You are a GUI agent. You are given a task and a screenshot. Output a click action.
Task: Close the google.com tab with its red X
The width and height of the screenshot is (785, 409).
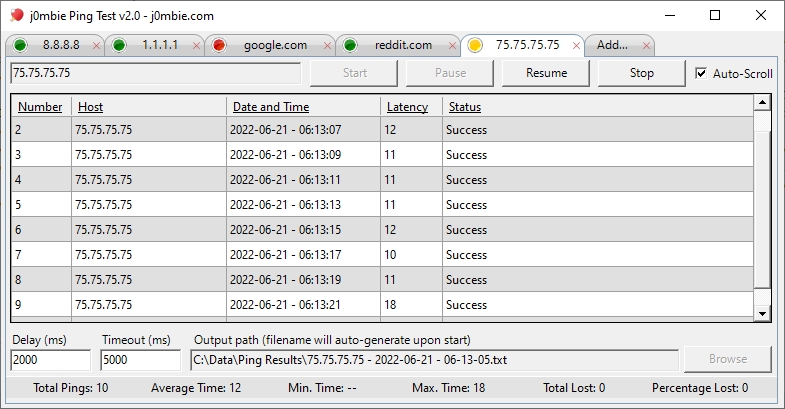[x=327, y=46]
